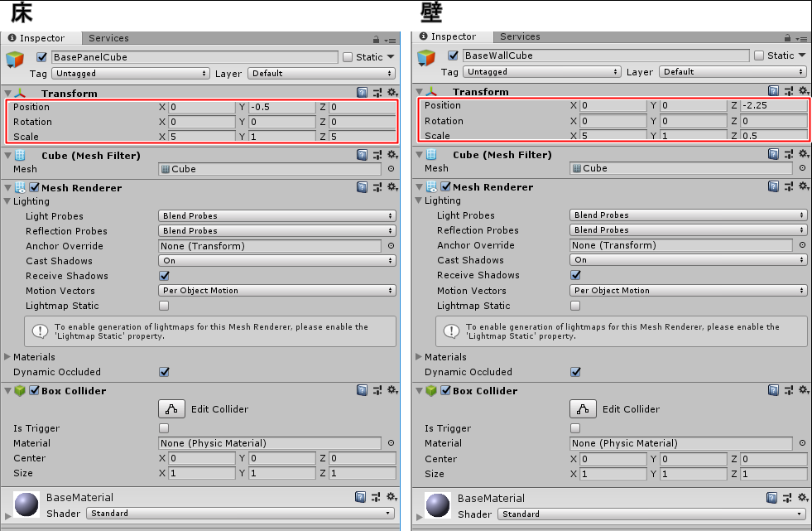This screenshot has height=531, width=812.
Task: Open Mesh Renderer gear menu for BaseWallCube
Action: tap(804, 186)
